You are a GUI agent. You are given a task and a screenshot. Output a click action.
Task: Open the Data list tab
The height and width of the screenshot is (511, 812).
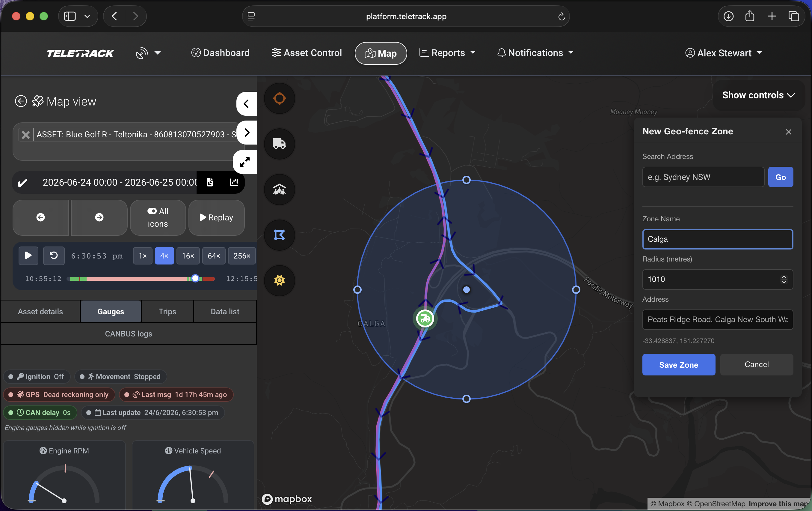225,312
